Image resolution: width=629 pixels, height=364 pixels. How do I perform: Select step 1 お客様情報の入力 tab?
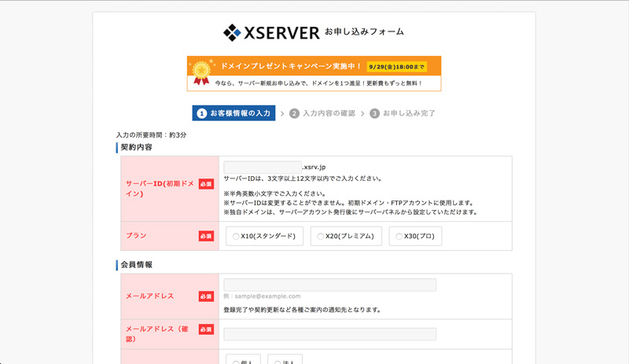234,113
